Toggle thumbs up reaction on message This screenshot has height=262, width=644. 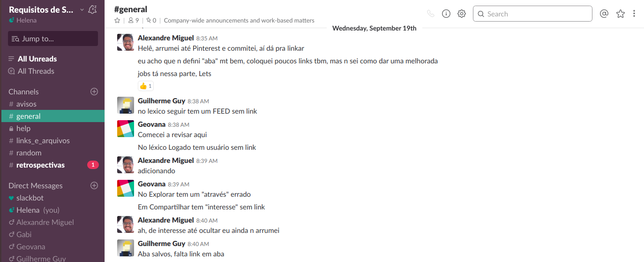(146, 86)
